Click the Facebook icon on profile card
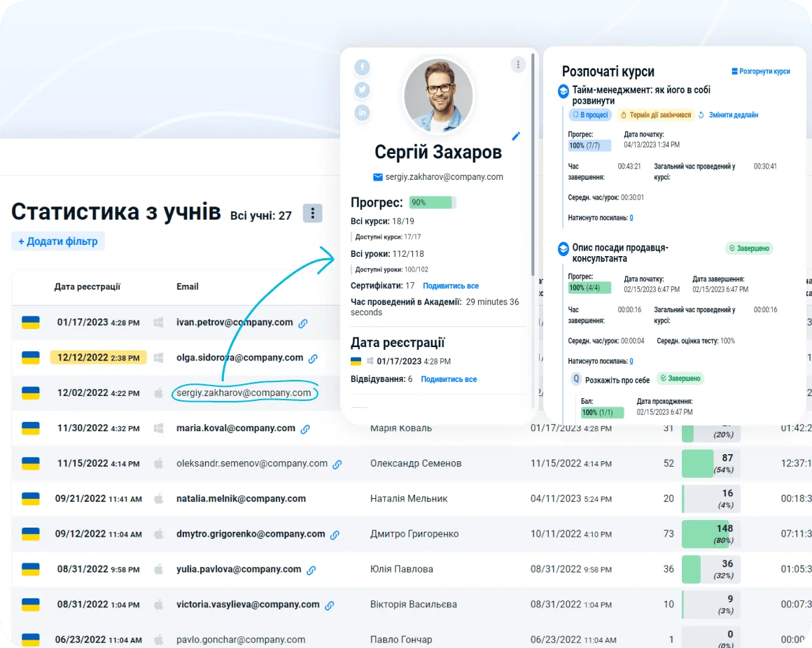Screen dimensions: 812x648 [362, 67]
